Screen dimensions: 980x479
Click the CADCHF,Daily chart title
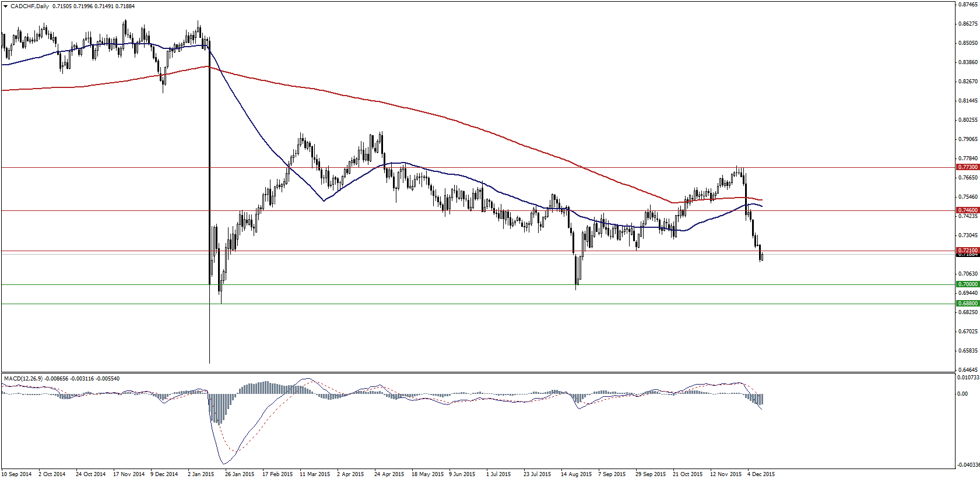coord(30,6)
